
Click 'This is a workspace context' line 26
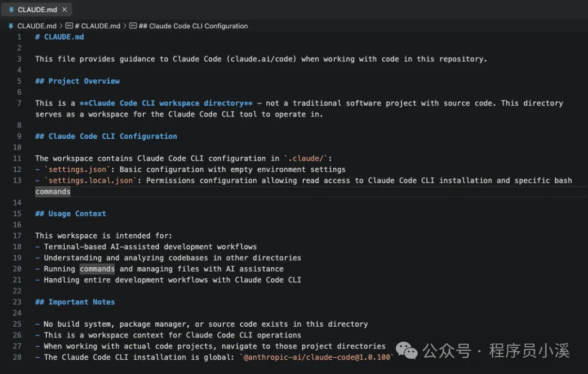click(x=173, y=335)
